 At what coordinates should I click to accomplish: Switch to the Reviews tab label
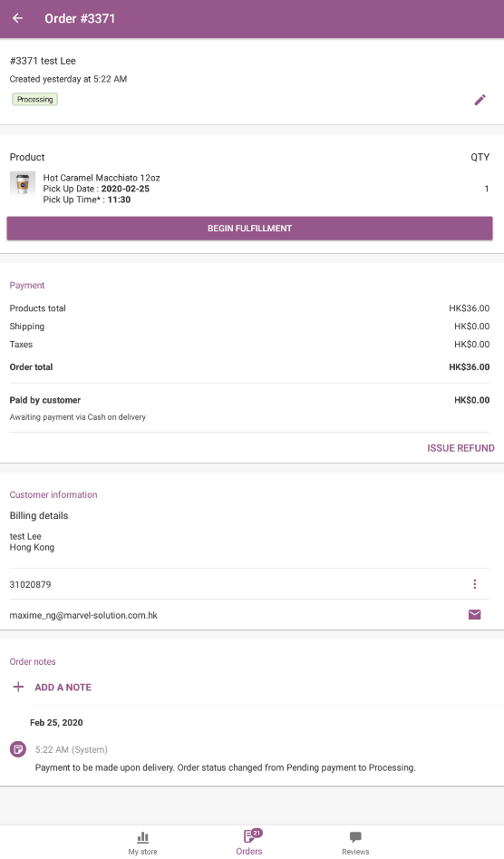coord(355,852)
